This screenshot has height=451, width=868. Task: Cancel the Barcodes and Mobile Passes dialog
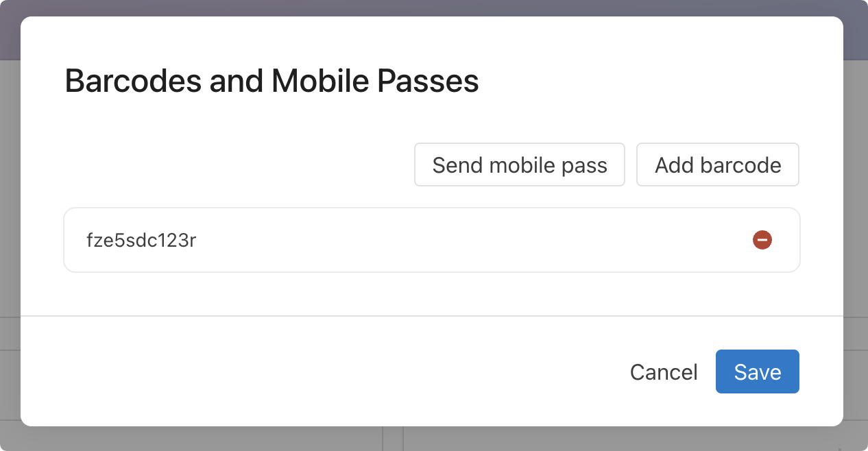click(x=664, y=372)
